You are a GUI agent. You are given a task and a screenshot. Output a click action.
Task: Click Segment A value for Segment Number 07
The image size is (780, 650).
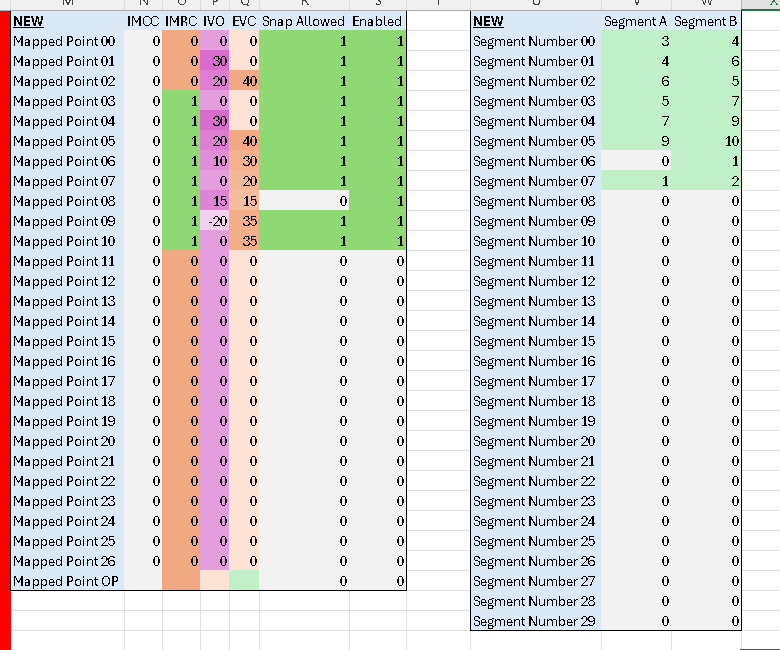pos(636,181)
